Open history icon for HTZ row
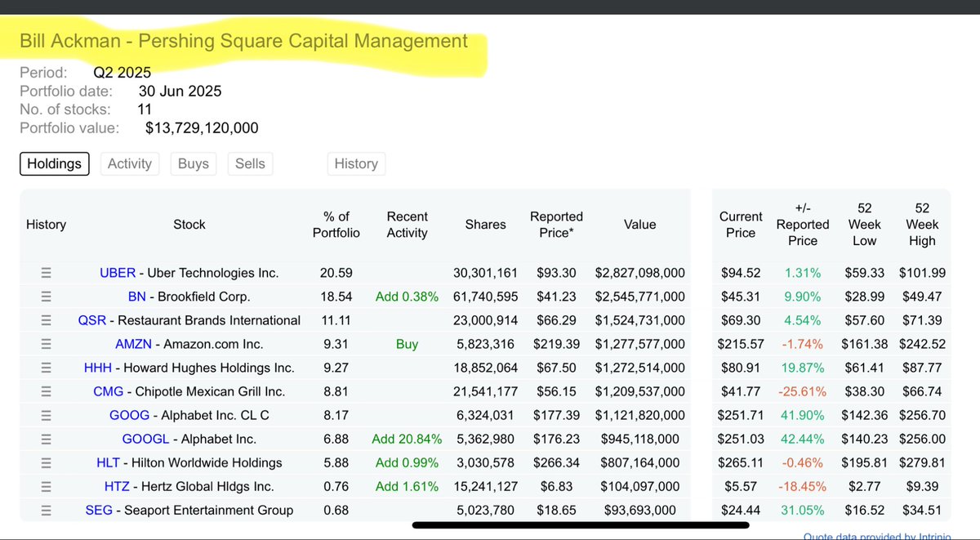The image size is (980, 540). 47,486
